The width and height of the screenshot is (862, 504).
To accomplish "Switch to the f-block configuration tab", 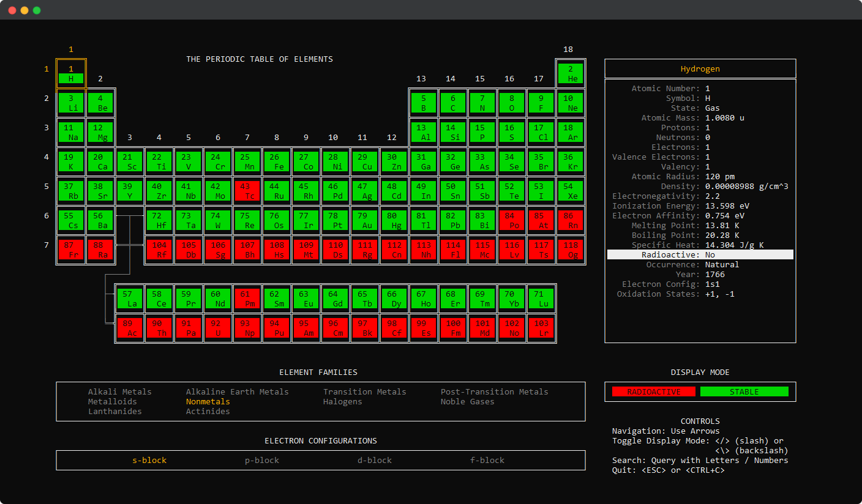I will [487, 460].
